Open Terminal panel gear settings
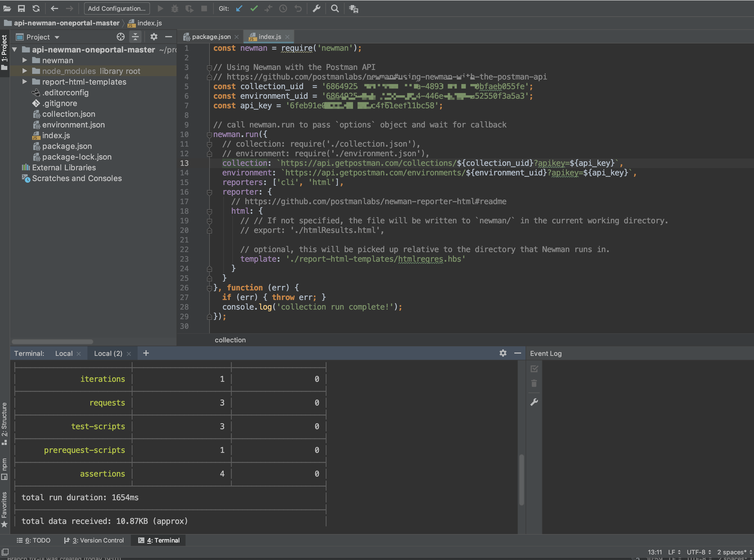754x560 pixels. (503, 353)
